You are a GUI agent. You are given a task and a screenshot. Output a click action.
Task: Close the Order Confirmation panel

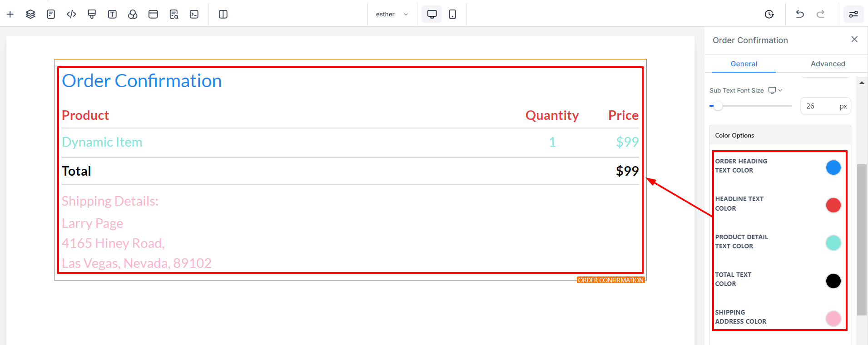854,39
